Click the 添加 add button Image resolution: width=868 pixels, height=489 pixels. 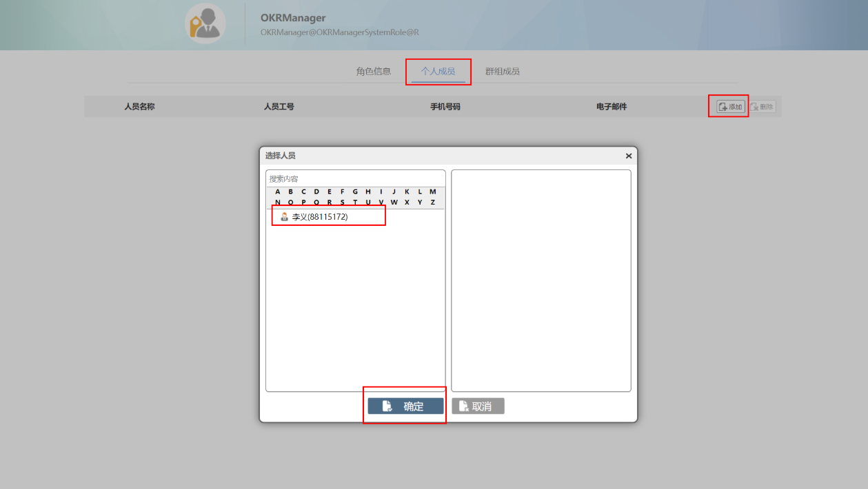click(x=730, y=107)
